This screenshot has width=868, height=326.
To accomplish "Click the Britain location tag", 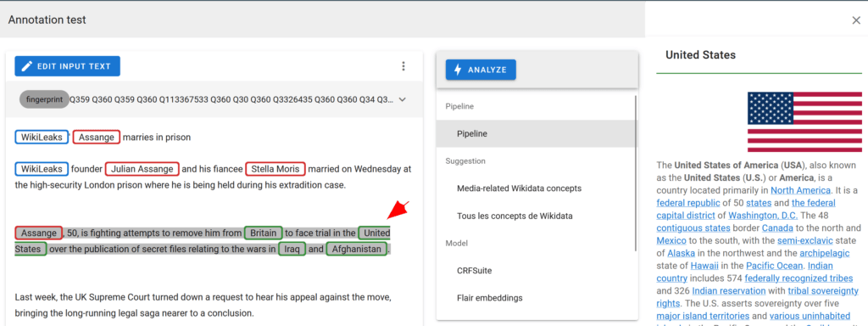I will (x=264, y=233).
